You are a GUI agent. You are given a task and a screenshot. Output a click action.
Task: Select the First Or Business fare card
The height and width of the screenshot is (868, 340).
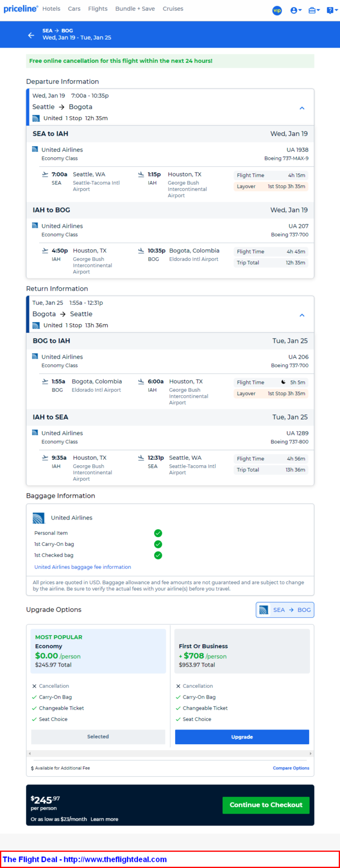coord(242,651)
